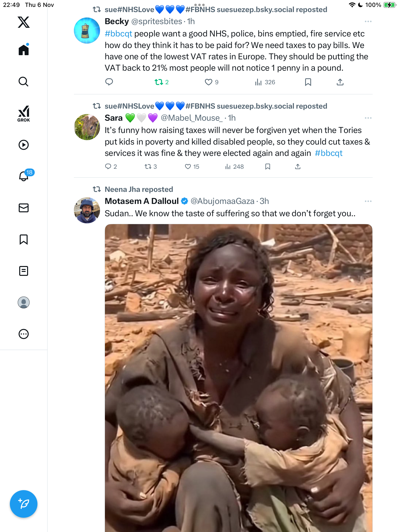Bookmark Becky's post about VAT
Image resolution: width=399 pixels, height=532 pixels.
coord(308,82)
